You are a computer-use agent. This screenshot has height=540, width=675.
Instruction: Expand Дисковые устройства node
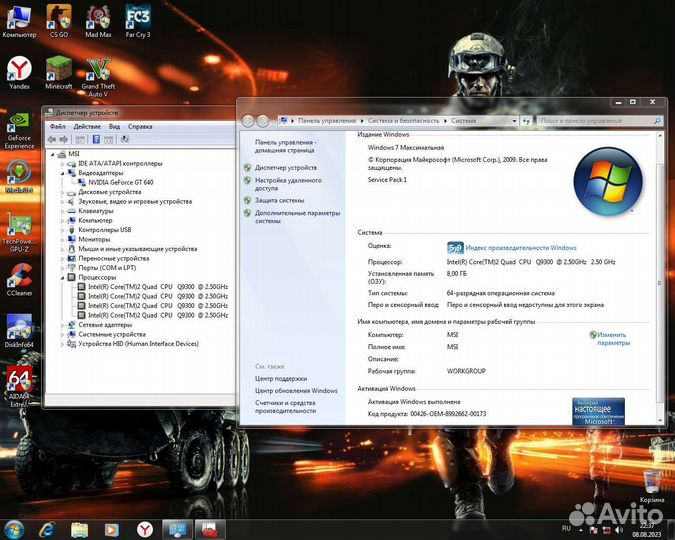[62, 192]
